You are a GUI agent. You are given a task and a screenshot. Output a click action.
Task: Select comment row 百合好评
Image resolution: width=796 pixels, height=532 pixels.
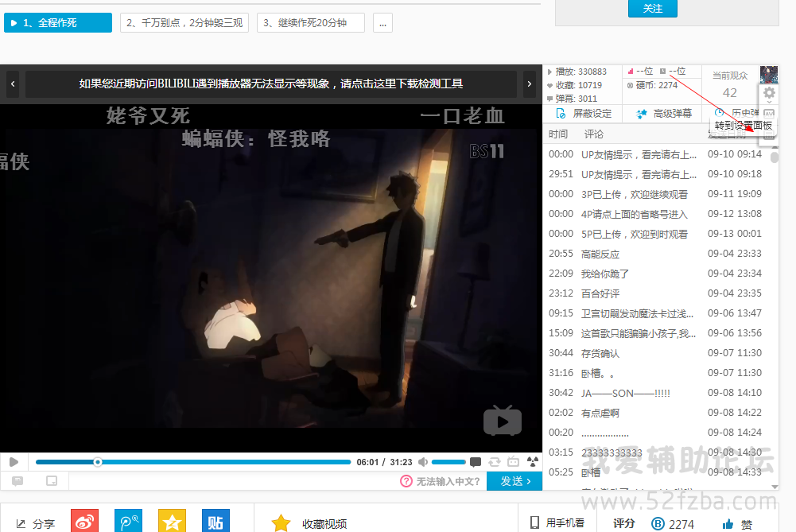655,293
